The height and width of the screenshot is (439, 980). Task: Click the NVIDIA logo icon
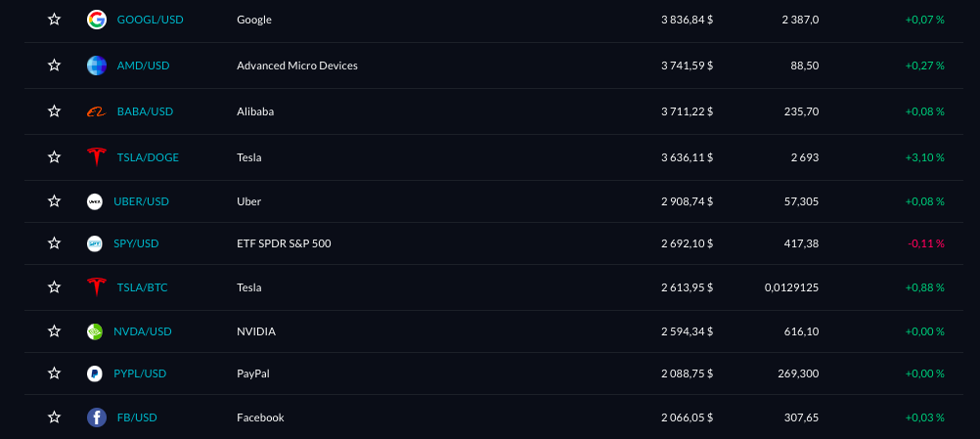95,331
